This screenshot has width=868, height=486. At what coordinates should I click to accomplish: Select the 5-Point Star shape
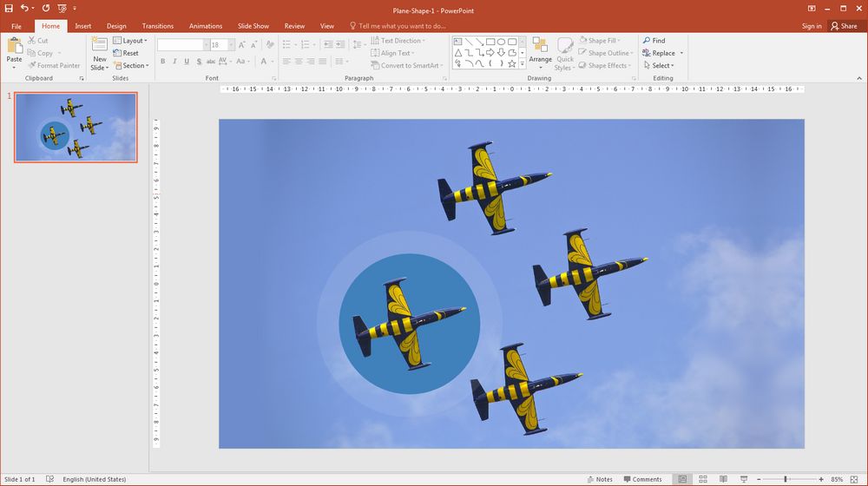[512, 63]
